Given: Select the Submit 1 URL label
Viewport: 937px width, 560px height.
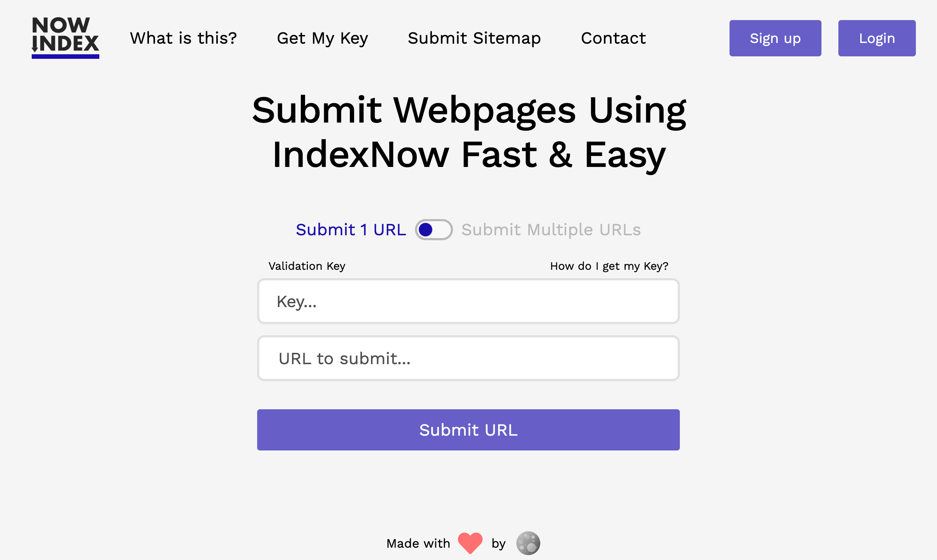Looking at the screenshot, I should point(351,229).
